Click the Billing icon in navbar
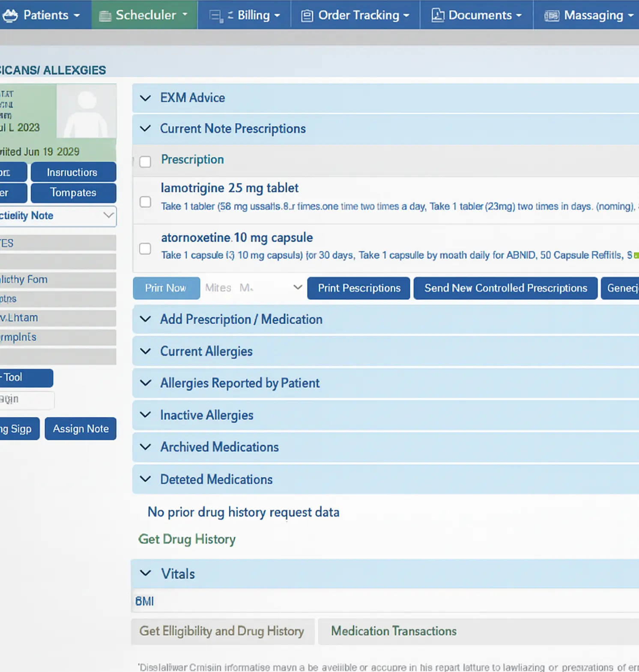This screenshot has height=672, width=639. [x=216, y=16]
